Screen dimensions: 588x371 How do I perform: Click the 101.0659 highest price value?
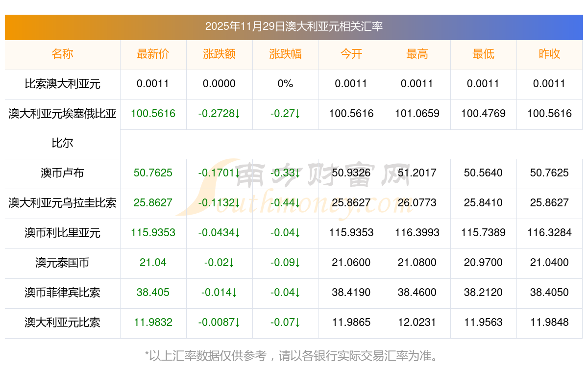(x=417, y=114)
